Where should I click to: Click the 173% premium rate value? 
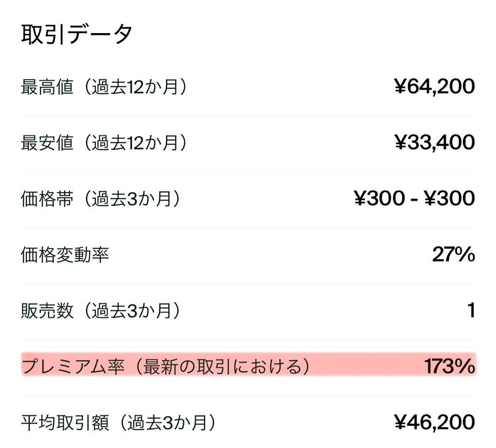click(449, 367)
